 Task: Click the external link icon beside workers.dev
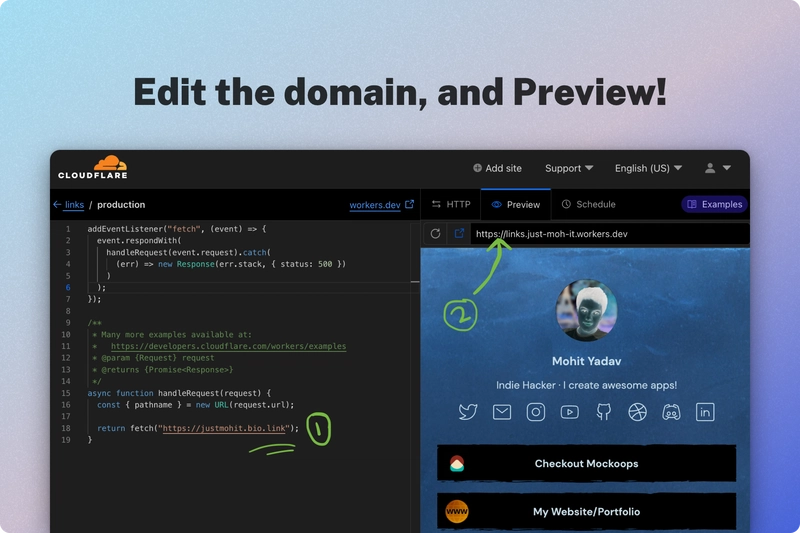click(409, 204)
